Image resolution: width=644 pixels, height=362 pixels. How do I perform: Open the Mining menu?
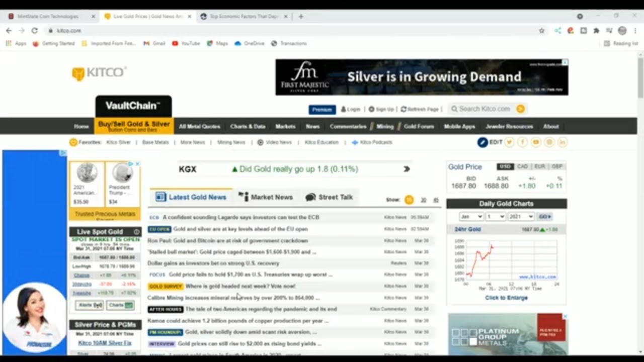[x=385, y=126]
